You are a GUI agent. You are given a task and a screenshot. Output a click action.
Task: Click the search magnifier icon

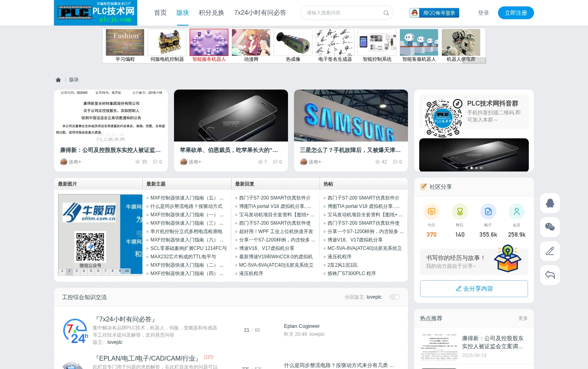click(x=386, y=13)
